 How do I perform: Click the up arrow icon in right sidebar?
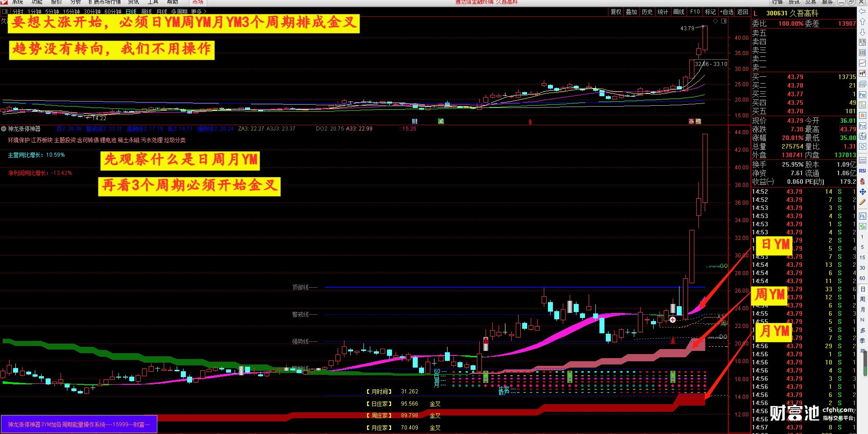click(863, 22)
